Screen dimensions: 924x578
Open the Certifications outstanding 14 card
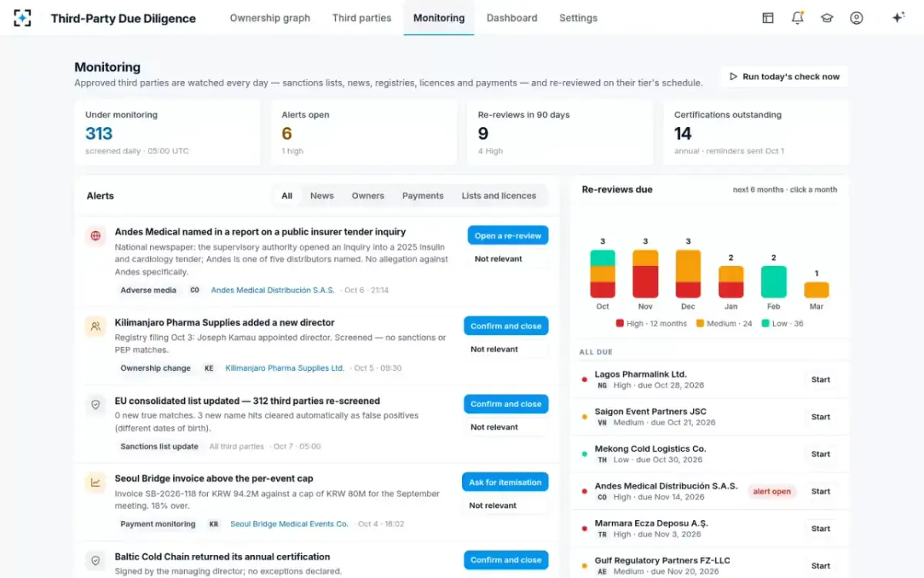pos(757,133)
